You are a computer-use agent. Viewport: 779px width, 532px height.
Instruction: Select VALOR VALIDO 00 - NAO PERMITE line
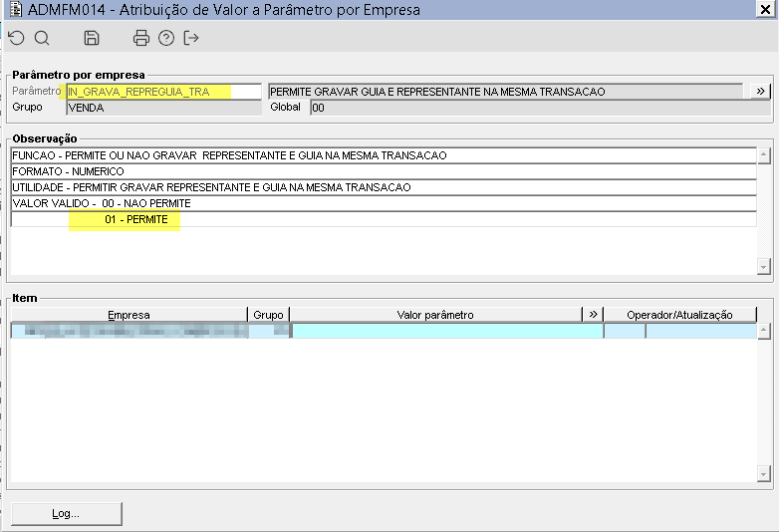click(x=384, y=203)
